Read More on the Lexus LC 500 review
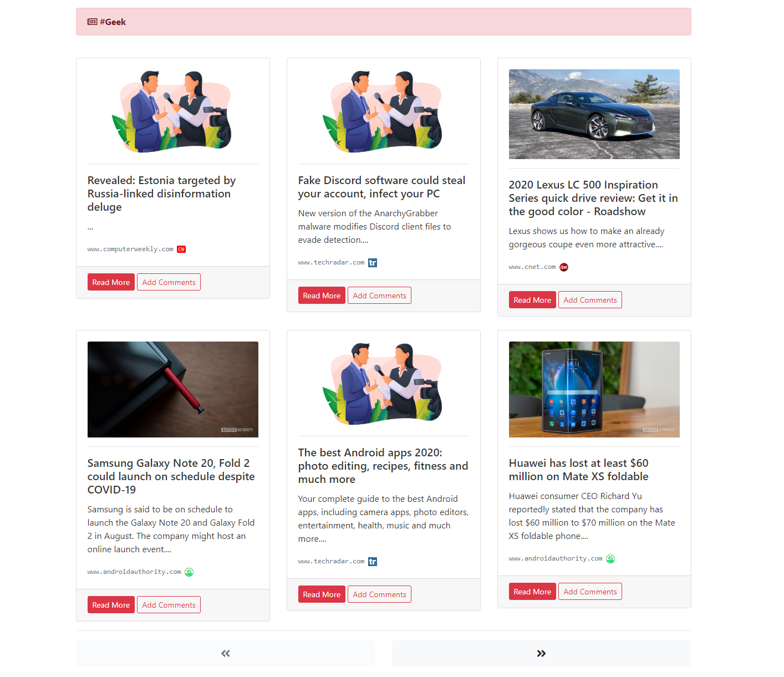 coord(532,300)
